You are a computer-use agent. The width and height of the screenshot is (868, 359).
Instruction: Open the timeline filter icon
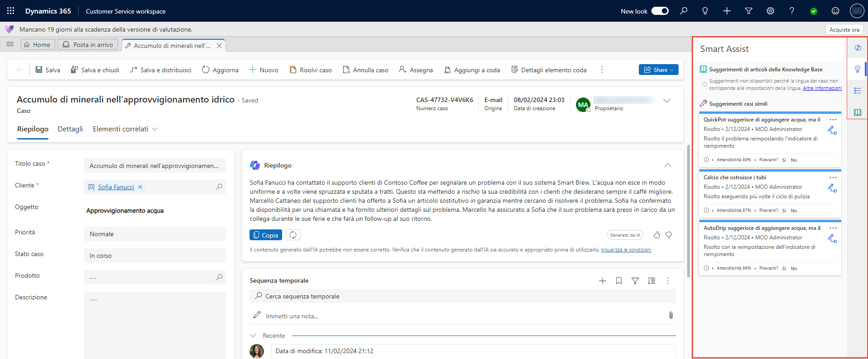(x=635, y=281)
